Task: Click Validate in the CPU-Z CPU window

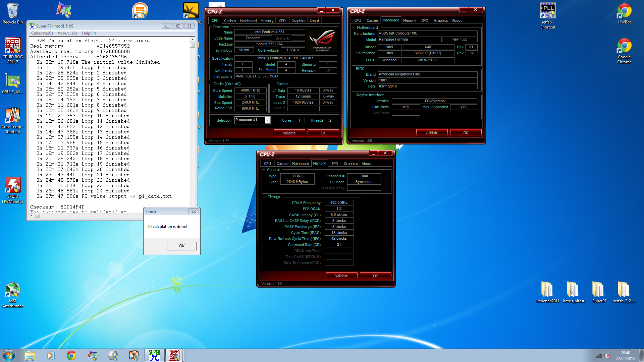Action: click(289, 133)
